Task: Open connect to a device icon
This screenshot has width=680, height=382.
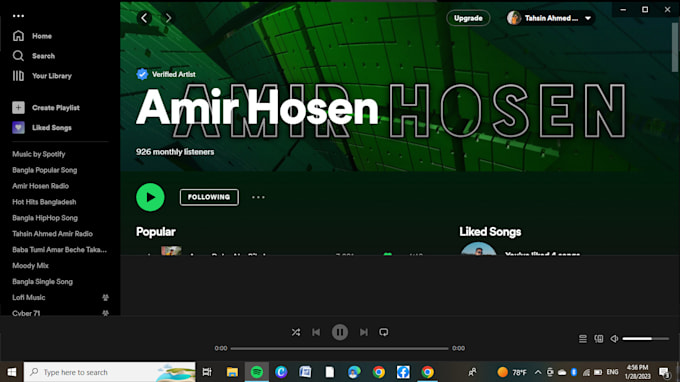Action: (598, 339)
